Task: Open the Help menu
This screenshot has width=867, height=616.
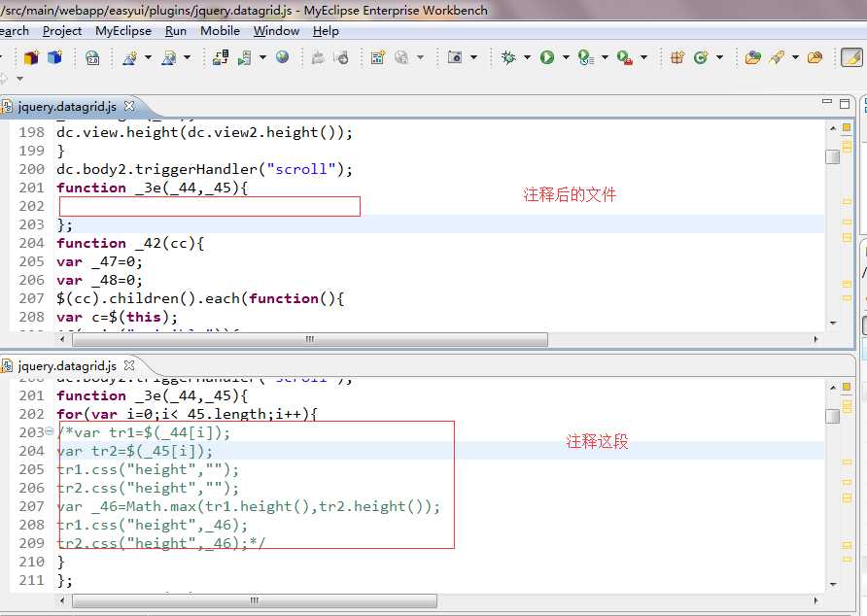Action: (x=326, y=31)
